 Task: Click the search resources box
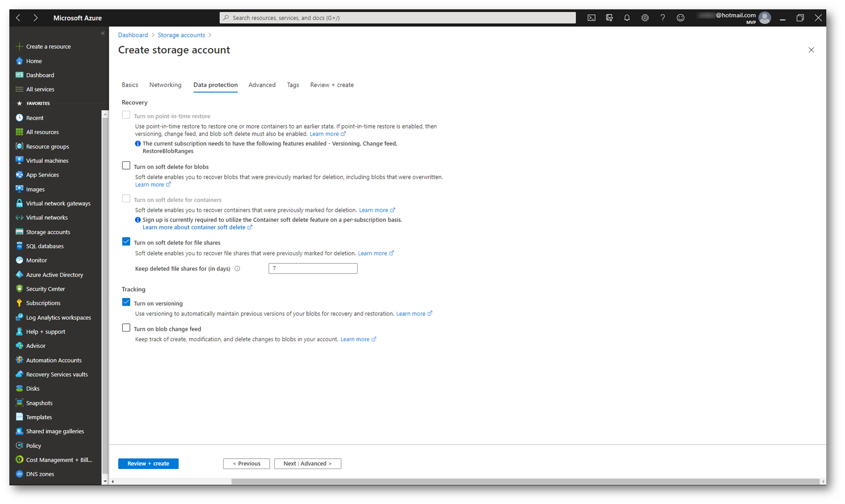398,18
